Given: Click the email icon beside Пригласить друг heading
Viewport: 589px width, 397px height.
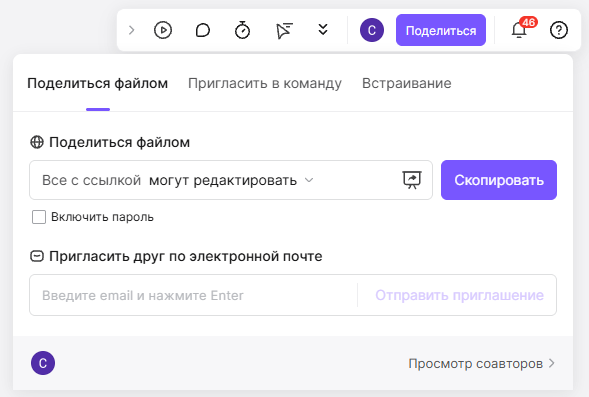Looking at the screenshot, I should 37,257.
